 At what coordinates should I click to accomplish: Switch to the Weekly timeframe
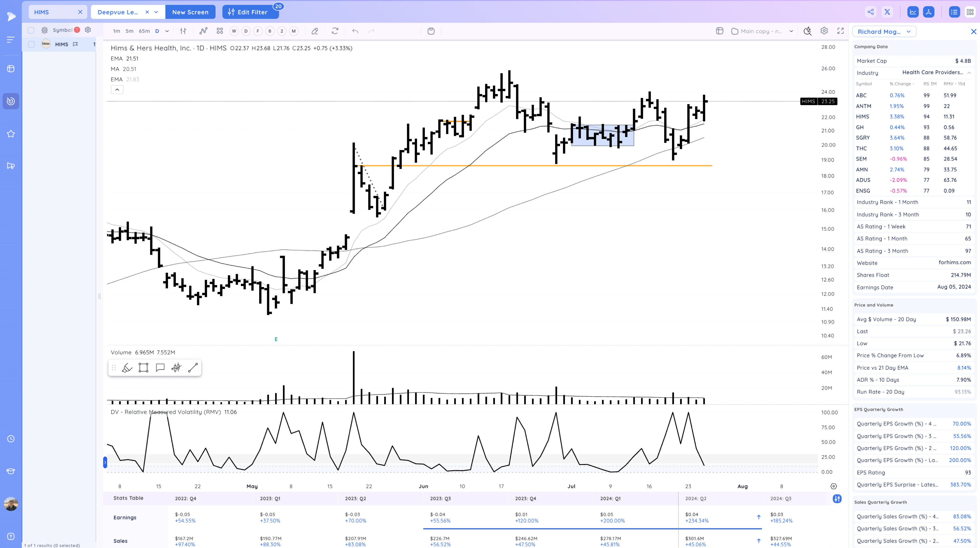point(234,31)
